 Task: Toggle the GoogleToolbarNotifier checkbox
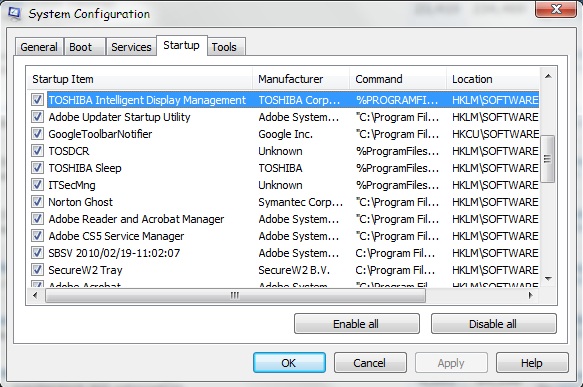click(x=37, y=134)
